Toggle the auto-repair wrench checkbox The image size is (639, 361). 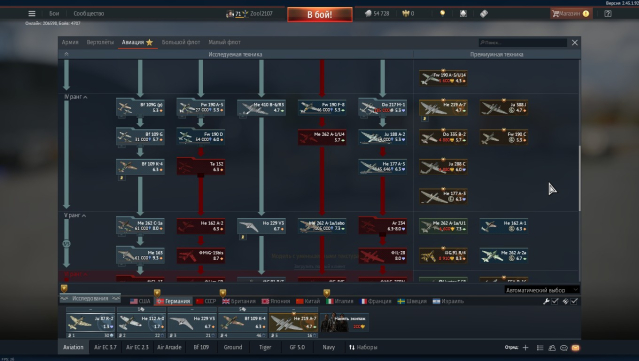point(555,301)
